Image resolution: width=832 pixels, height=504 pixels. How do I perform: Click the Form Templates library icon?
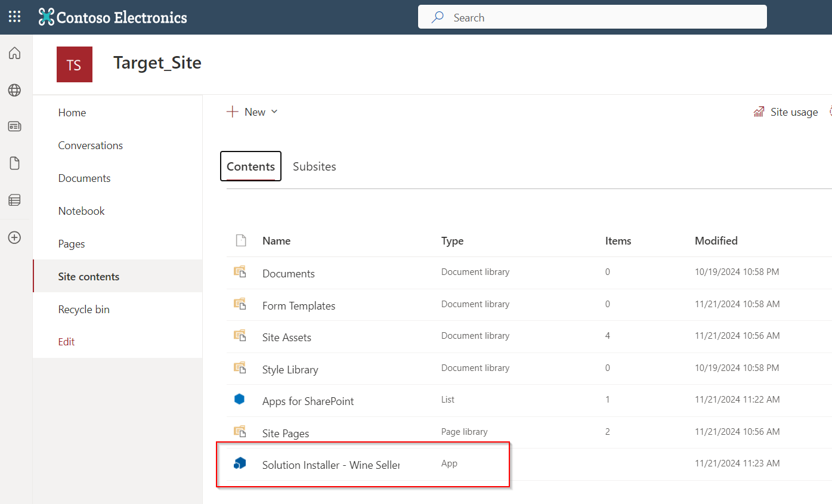click(x=240, y=304)
